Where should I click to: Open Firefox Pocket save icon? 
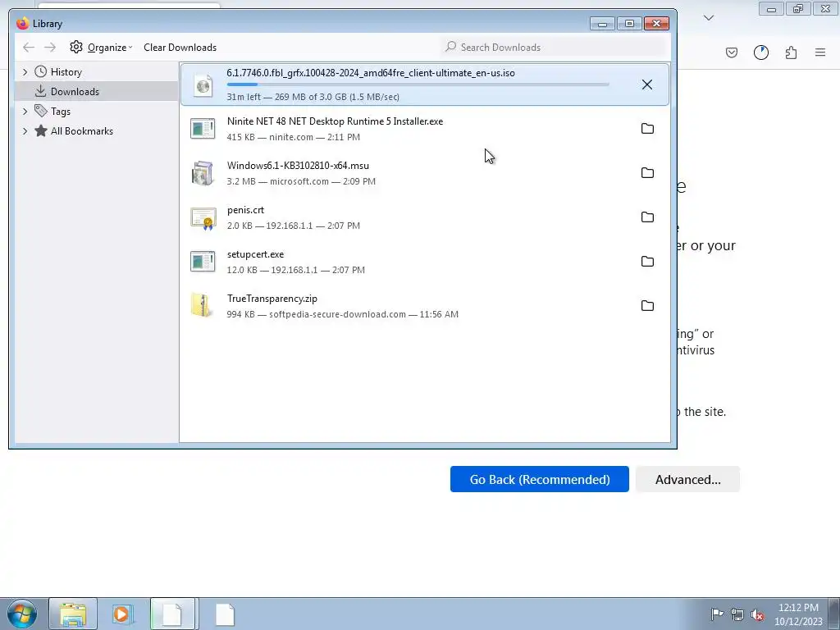tap(731, 52)
